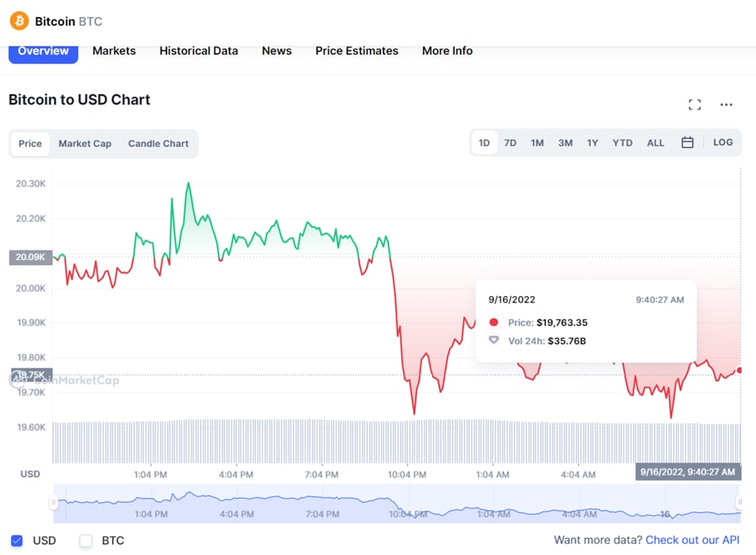This screenshot has height=555, width=756.
Task: Click the red Price dot in tooltip
Action: pyautogui.click(x=494, y=322)
